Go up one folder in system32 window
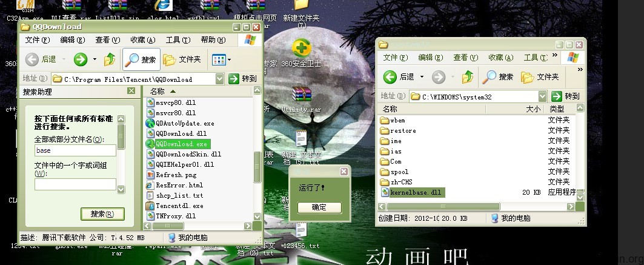This screenshot has width=644, height=265. 467,77
